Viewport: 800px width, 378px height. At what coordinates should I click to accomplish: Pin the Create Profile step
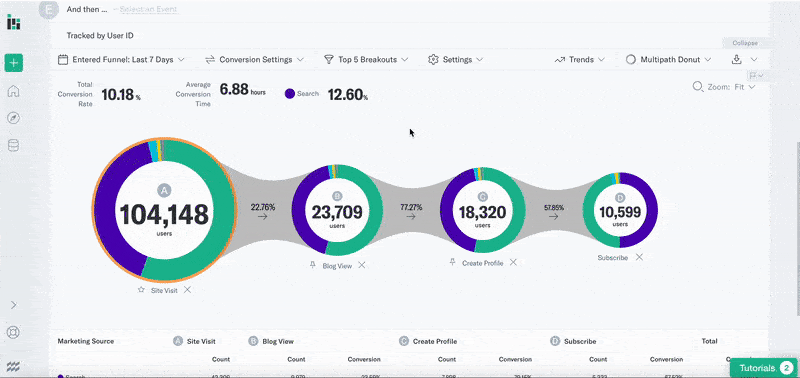[x=452, y=262]
